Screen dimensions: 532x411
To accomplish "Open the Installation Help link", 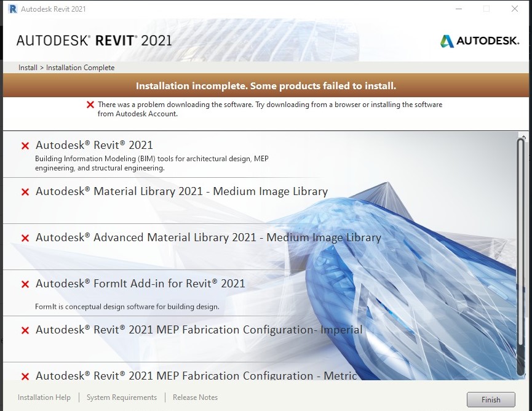I will pos(44,397).
